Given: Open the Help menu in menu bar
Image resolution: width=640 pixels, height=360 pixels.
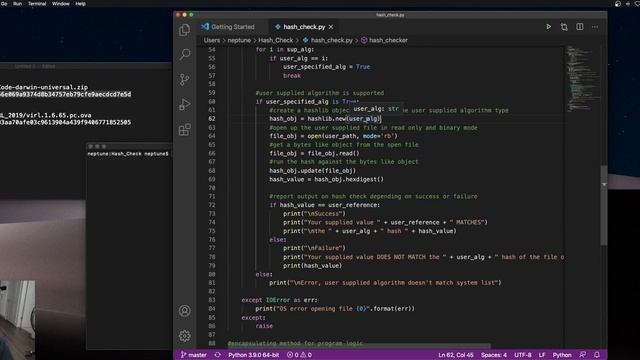Looking at the screenshot, I should (x=80, y=4).
